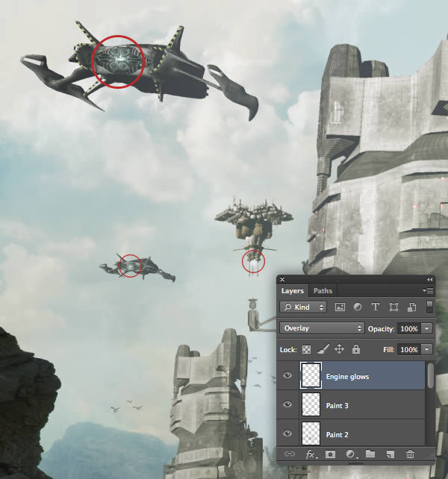Click the Fill label
Screen dimensions: 448x479
[389, 350]
